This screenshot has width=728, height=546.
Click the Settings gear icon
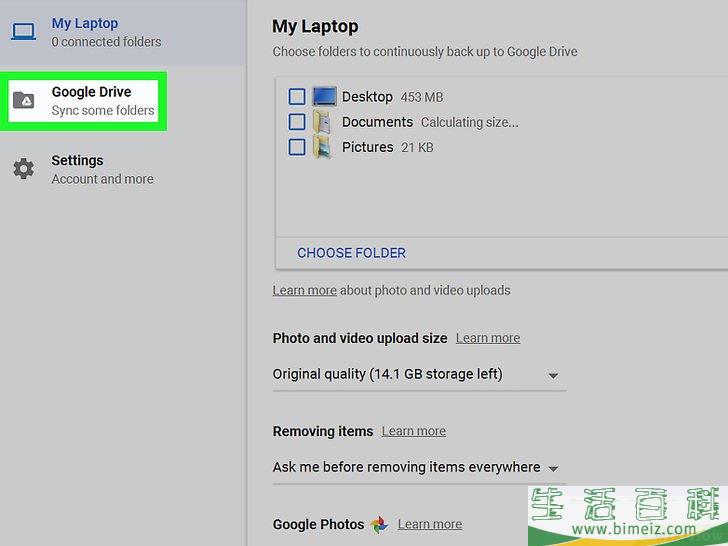[23, 169]
